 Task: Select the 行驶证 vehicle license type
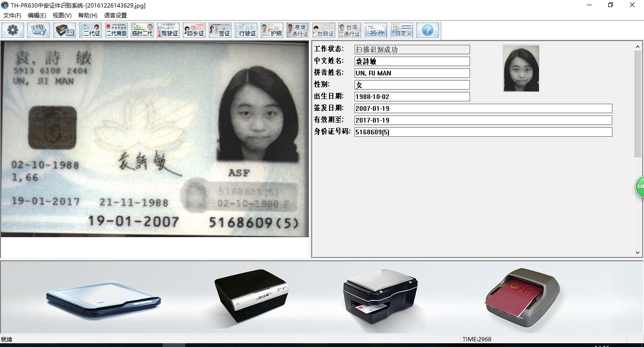(x=246, y=30)
